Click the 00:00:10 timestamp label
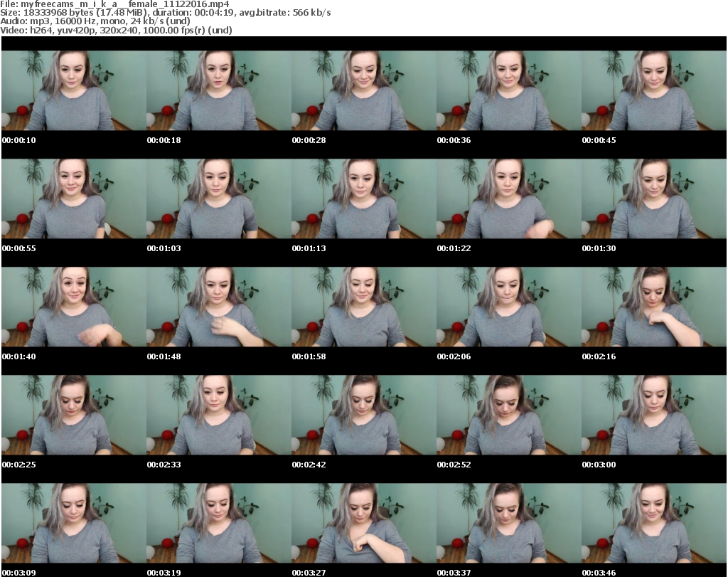Screen dimensions: 728x577 coord(19,140)
